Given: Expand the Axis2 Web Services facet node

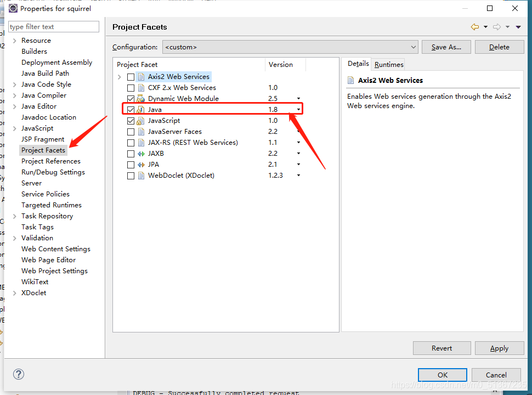Looking at the screenshot, I should [120, 77].
